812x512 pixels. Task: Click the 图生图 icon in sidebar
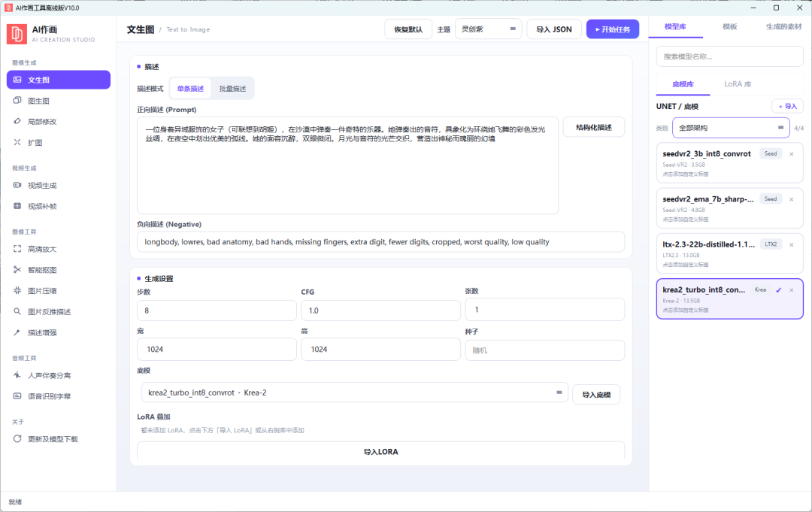point(17,101)
